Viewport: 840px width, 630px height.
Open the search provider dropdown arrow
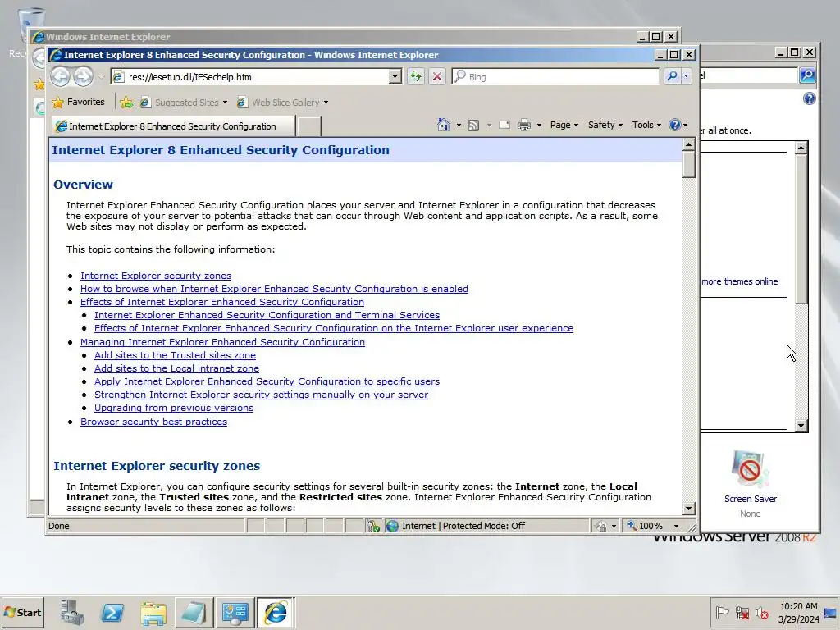tap(687, 76)
